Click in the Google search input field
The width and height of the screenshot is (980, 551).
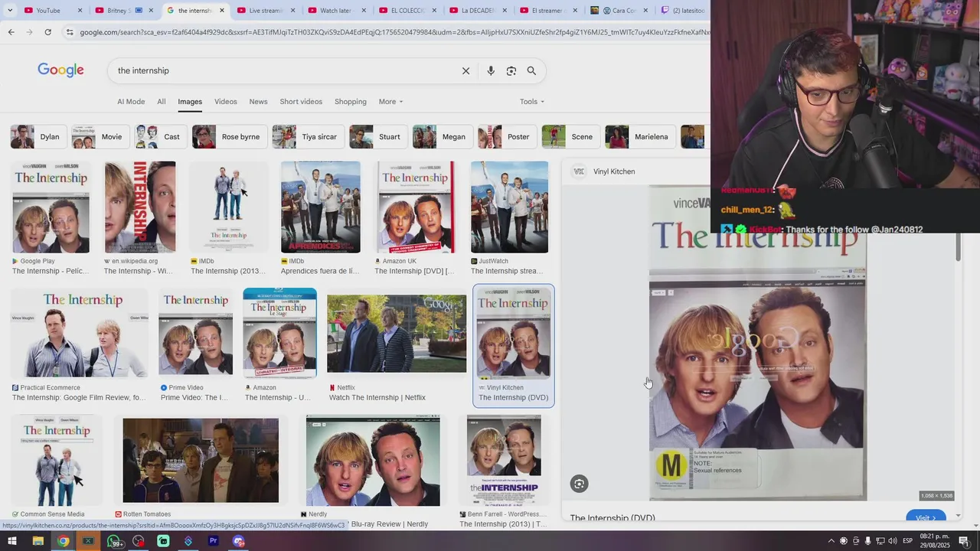[283, 70]
